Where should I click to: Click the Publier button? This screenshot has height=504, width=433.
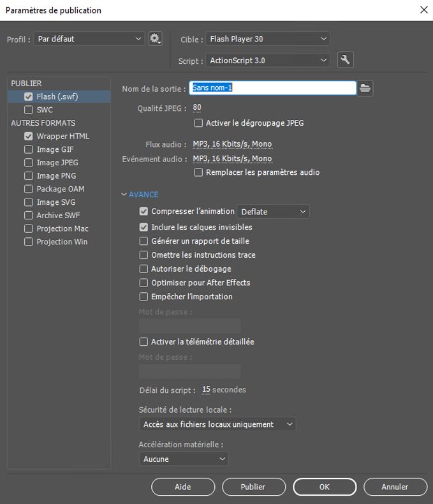click(253, 487)
